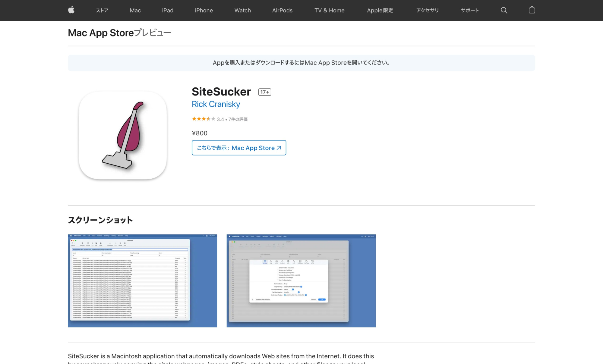Click the Rick Cranisky developer link
The height and width of the screenshot is (364, 603).
216,104
